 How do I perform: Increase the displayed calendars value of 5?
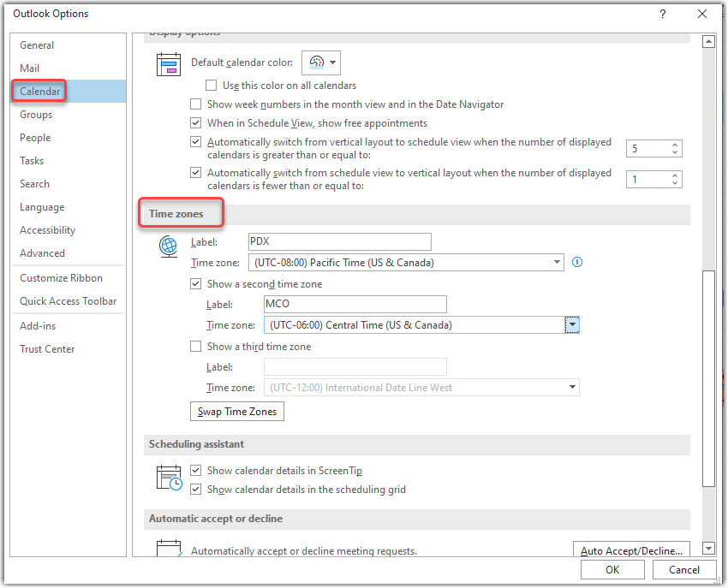click(676, 145)
